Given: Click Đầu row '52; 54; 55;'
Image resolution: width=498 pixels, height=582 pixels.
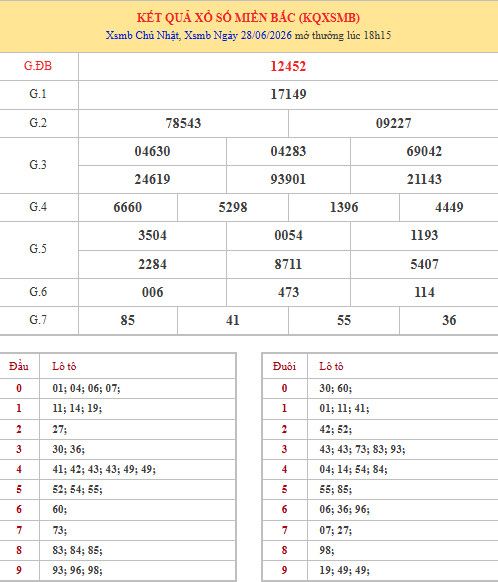Looking at the screenshot, I should coord(77,489).
